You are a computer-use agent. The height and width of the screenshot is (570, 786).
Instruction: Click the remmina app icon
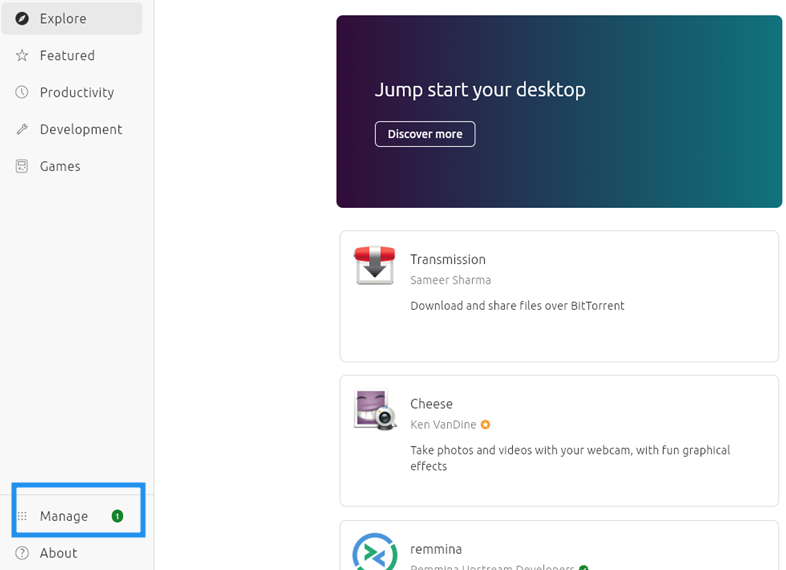375,551
